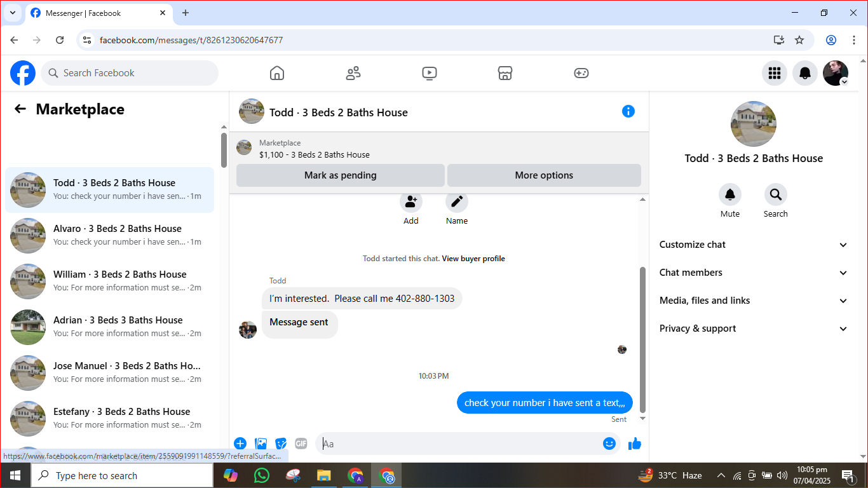Go to Home feed icon
Image resolution: width=868 pixels, height=488 pixels.
pos(277,73)
